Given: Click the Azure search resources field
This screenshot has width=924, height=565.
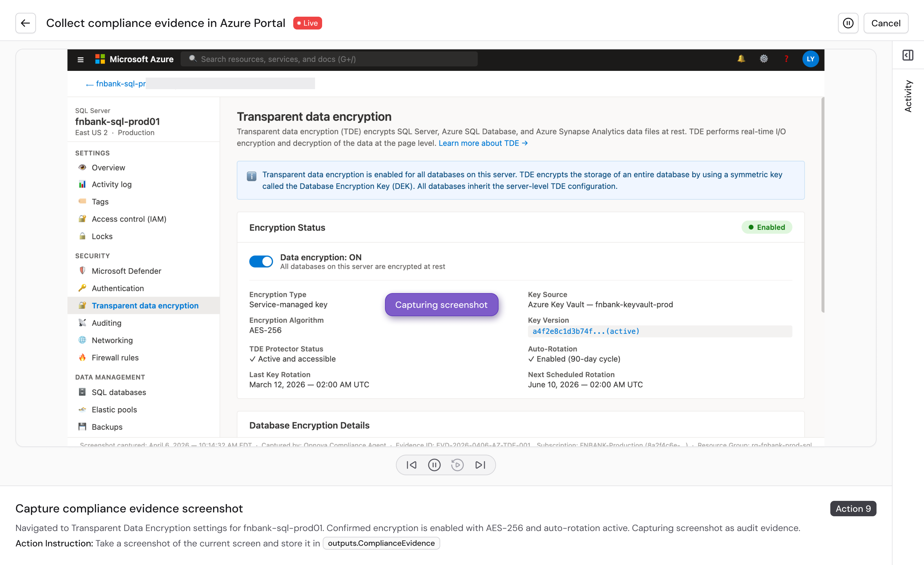Looking at the screenshot, I should point(329,59).
